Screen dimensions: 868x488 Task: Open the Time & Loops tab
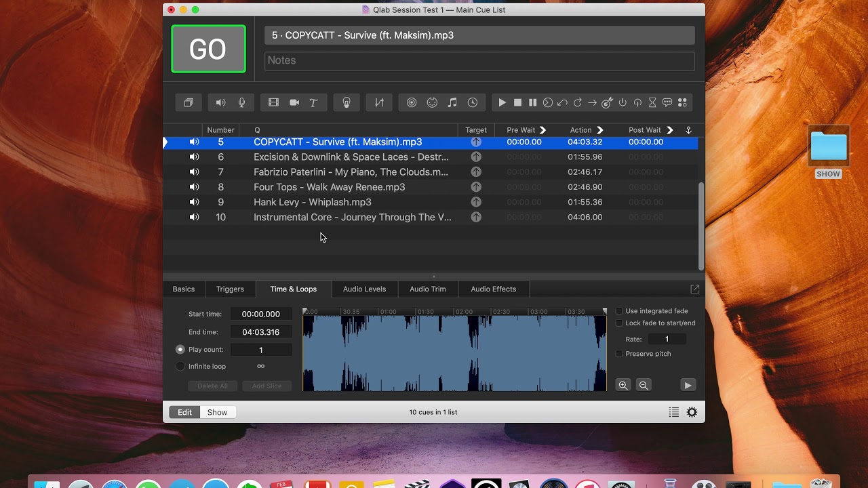293,289
